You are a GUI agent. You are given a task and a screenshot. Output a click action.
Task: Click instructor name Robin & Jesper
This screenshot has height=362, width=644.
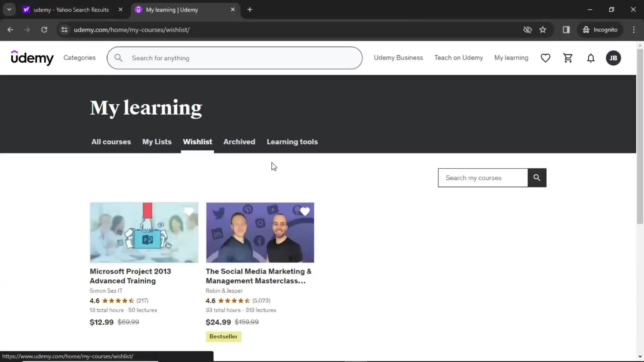click(x=224, y=291)
